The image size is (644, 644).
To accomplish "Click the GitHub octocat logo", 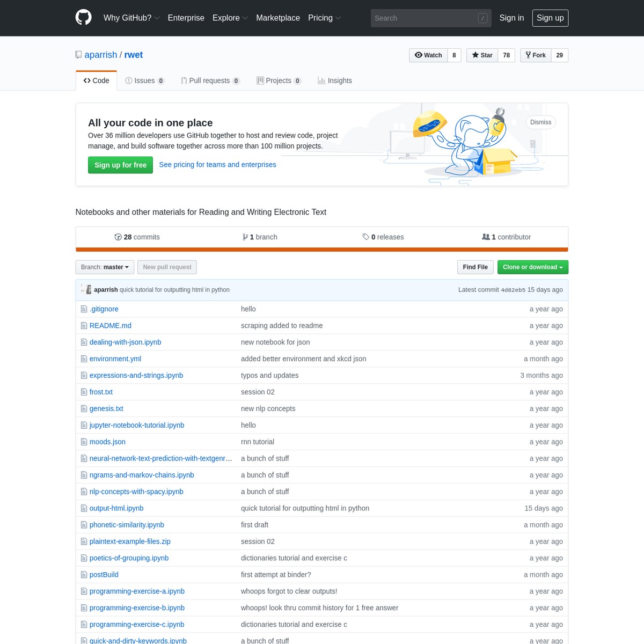I will pyautogui.click(x=83, y=18).
